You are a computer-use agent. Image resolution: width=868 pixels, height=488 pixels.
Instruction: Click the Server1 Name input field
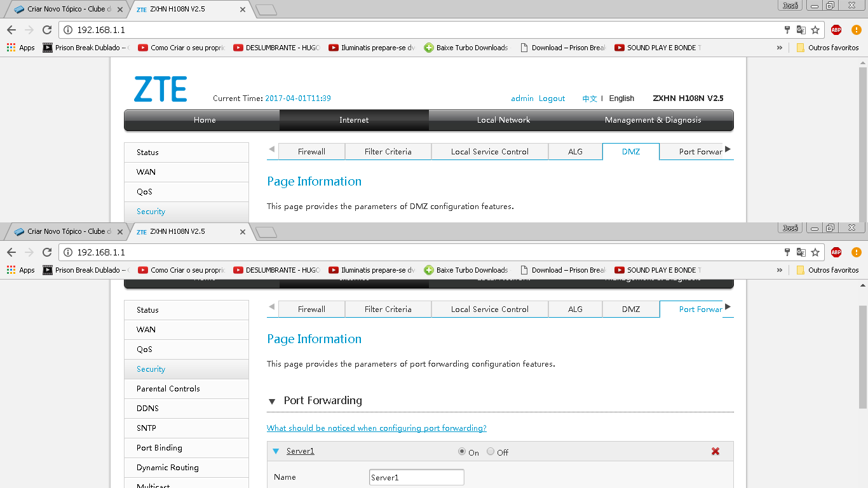pos(417,477)
